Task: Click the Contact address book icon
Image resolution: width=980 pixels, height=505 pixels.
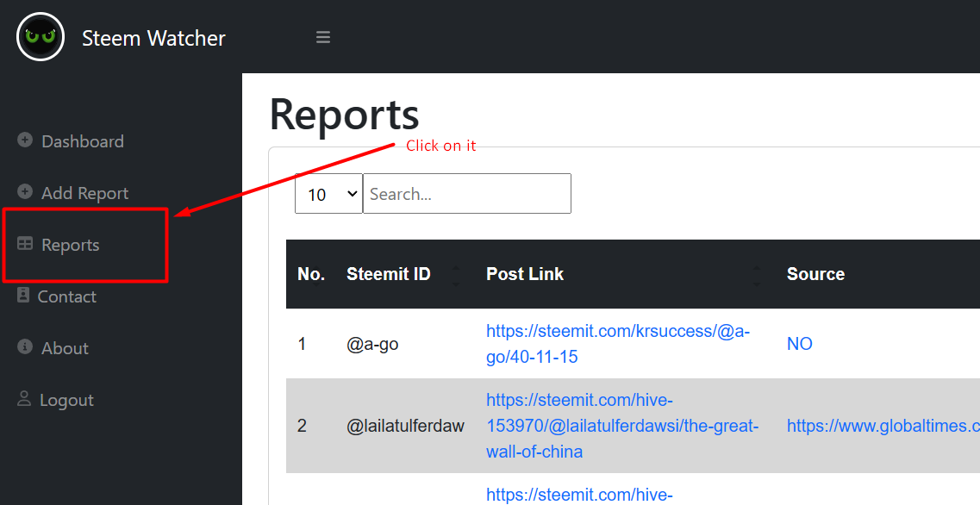Action: click(x=23, y=295)
